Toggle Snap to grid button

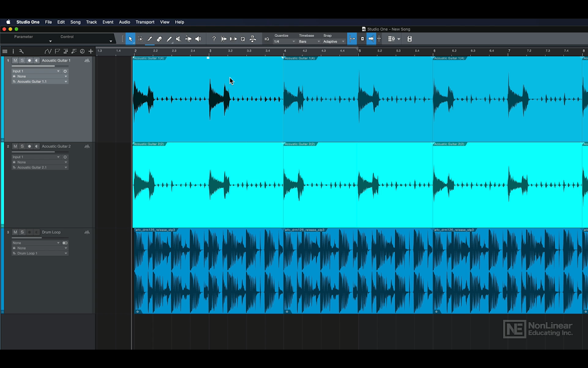(352, 39)
